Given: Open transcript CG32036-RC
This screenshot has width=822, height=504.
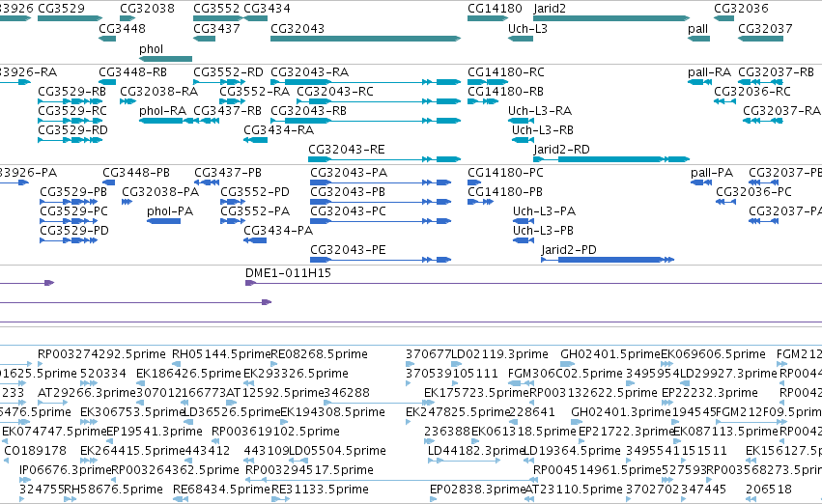Looking at the screenshot, I should click(x=752, y=91).
